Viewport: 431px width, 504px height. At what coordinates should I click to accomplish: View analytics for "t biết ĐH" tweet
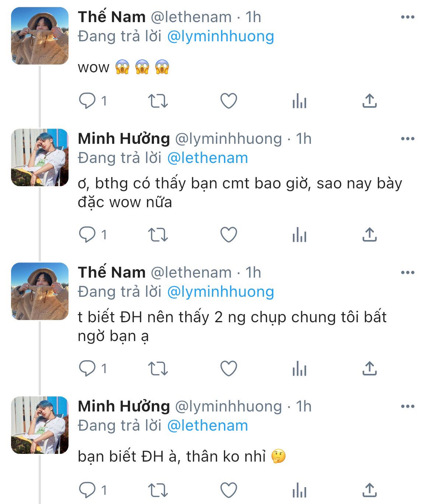(299, 368)
